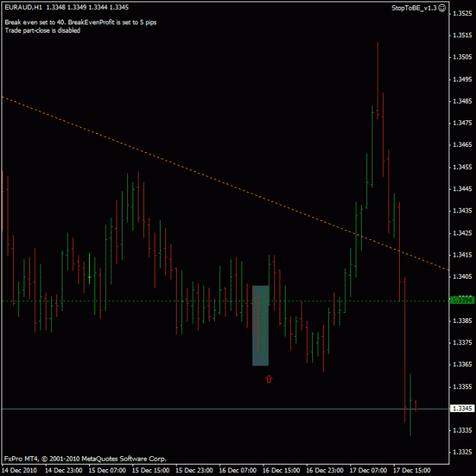Viewport: 476px width, 476px height.
Task: Click the '16 Dec 15:00' time axis label
Action: pos(281,470)
